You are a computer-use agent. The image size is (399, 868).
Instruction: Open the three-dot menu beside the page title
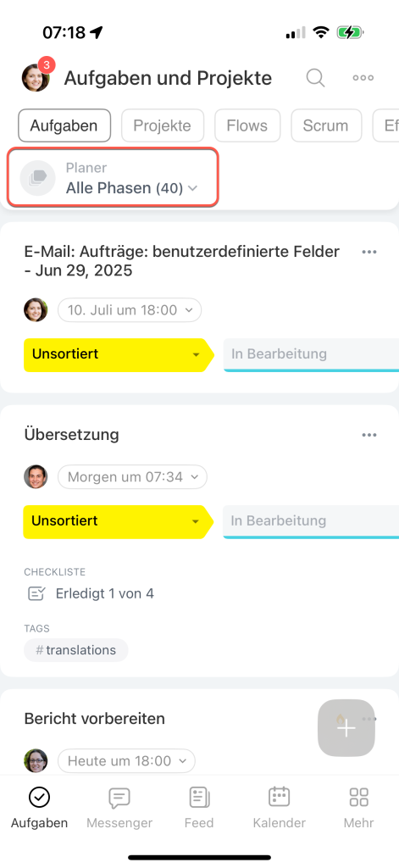363,78
